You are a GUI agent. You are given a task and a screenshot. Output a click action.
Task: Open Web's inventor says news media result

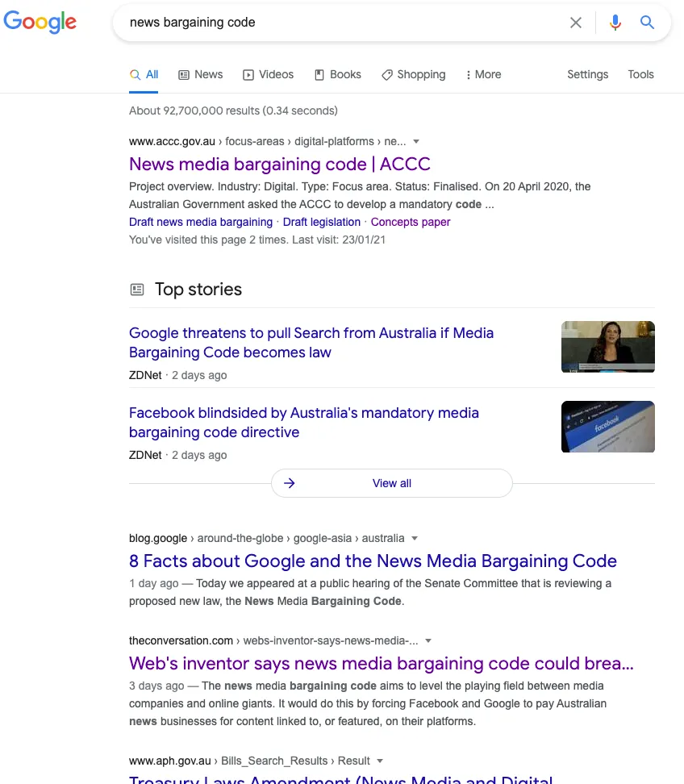coord(381,664)
